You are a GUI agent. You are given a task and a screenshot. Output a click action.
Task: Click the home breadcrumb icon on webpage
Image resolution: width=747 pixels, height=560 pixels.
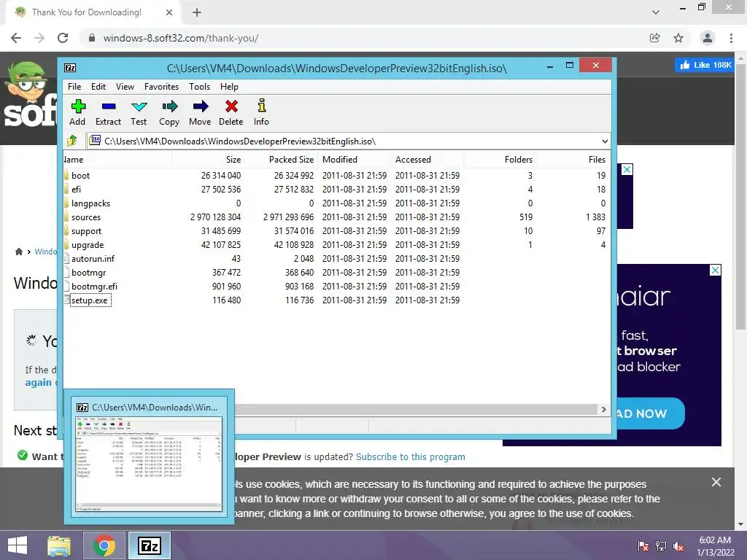pos(18,252)
